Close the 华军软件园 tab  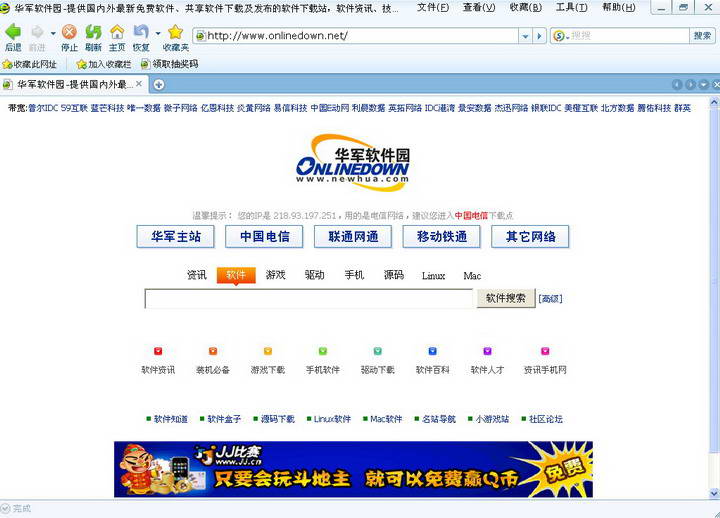[139, 84]
